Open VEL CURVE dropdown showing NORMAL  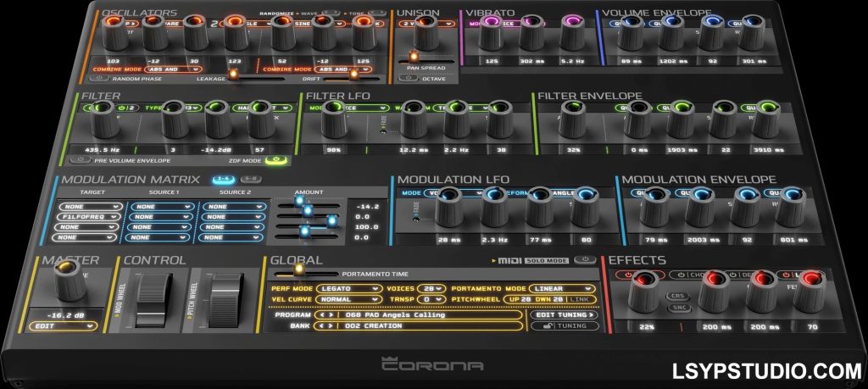[x=348, y=299]
